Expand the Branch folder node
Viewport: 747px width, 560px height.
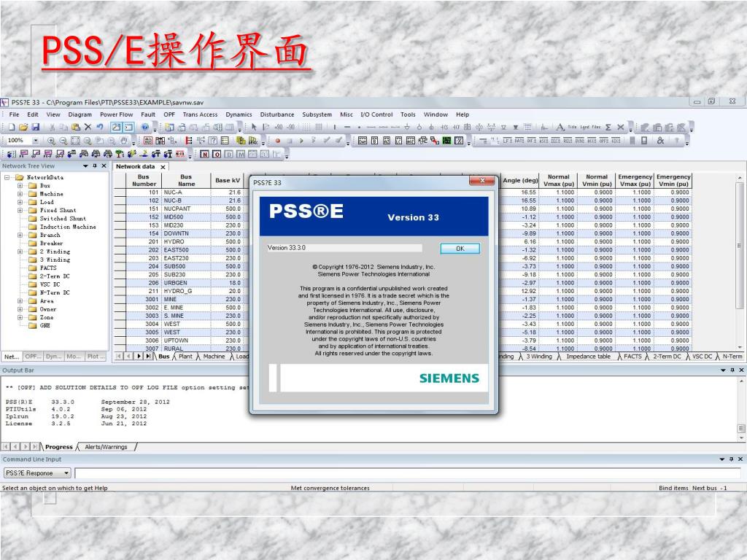tap(20, 235)
